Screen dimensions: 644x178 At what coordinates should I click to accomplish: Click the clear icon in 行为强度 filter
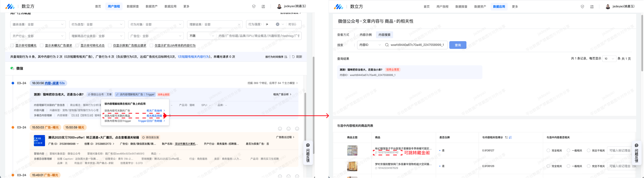[x=277, y=24]
